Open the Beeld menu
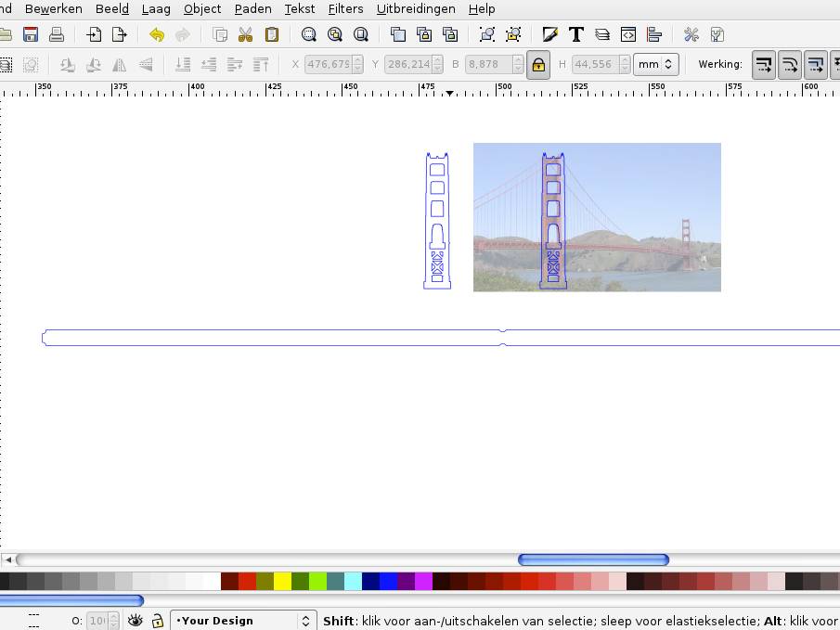Image resolution: width=840 pixels, height=630 pixels. (x=112, y=9)
